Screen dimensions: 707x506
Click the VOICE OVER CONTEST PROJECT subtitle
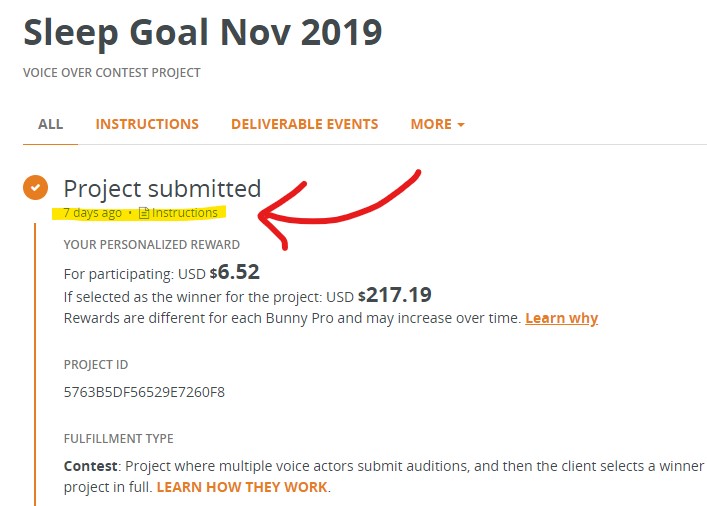click(x=112, y=73)
